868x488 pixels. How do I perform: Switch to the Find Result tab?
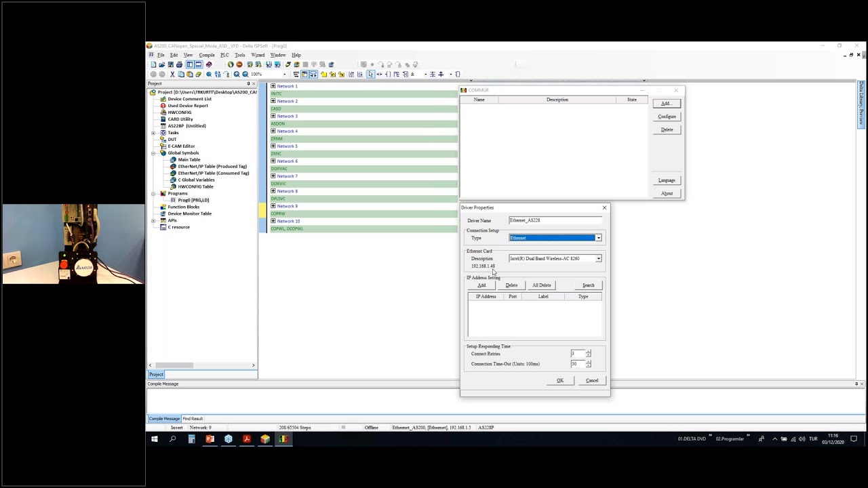pos(193,419)
